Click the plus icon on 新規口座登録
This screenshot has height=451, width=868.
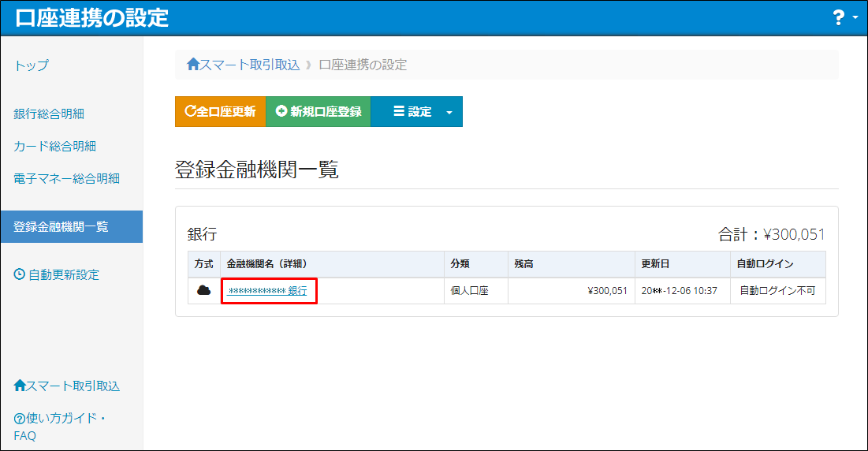pyautogui.click(x=281, y=112)
